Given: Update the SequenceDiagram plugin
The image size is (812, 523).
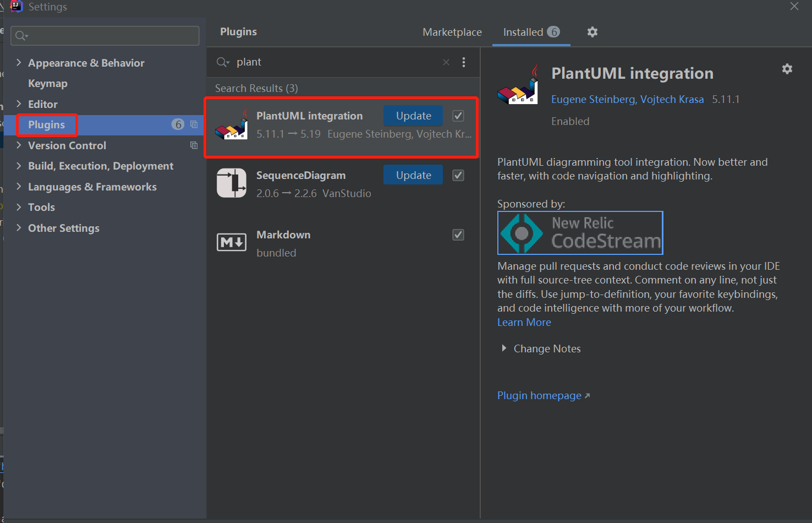Looking at the screenshot, I should coord(413,175).
